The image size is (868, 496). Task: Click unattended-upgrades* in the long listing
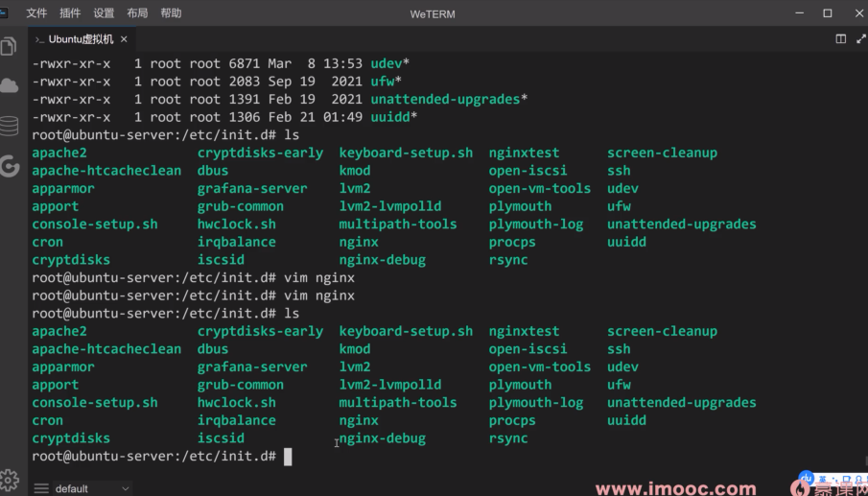(449, 100)
